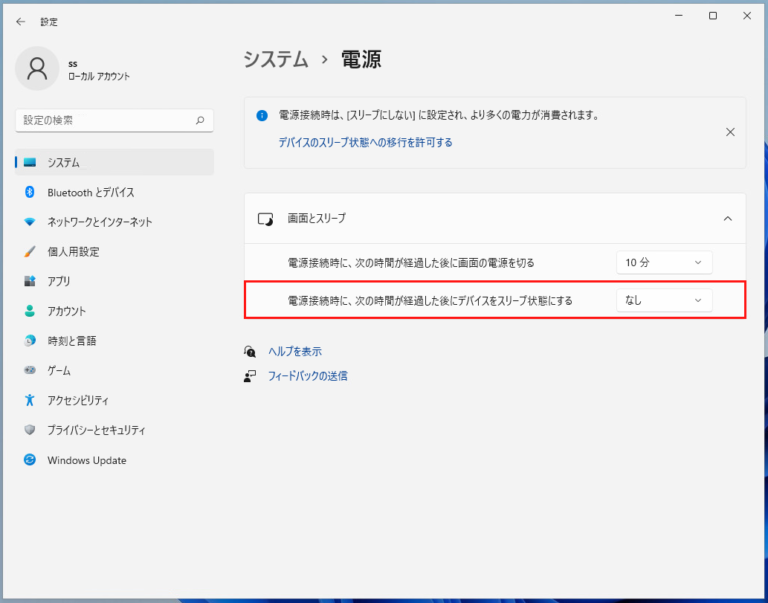Click the ネットワークとインターネット wifi icon

pos(30,222)
